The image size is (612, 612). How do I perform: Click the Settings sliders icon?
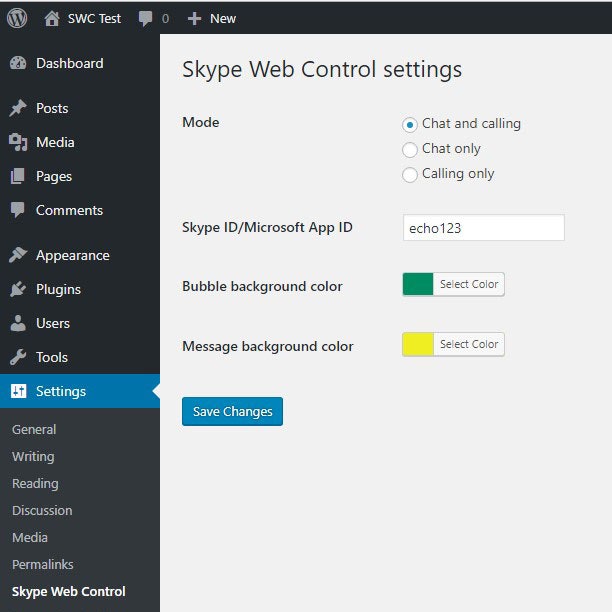pos(19,391)
